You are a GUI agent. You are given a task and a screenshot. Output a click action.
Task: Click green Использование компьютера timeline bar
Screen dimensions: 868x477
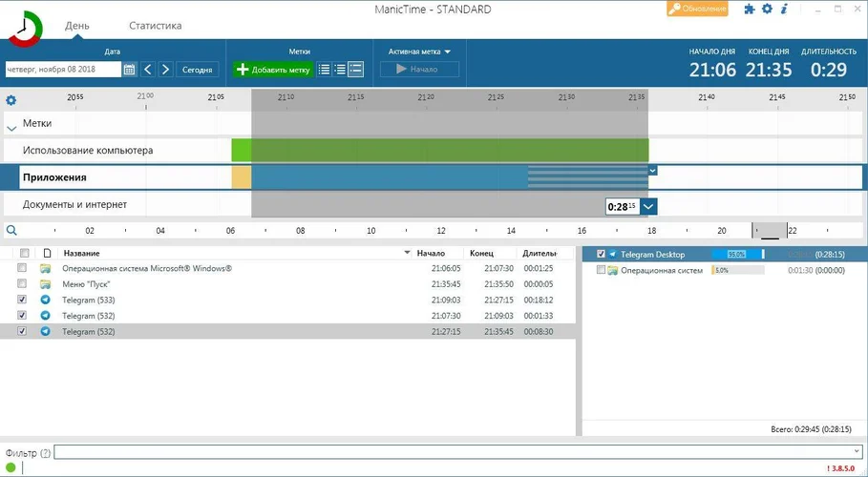[440, 151]
